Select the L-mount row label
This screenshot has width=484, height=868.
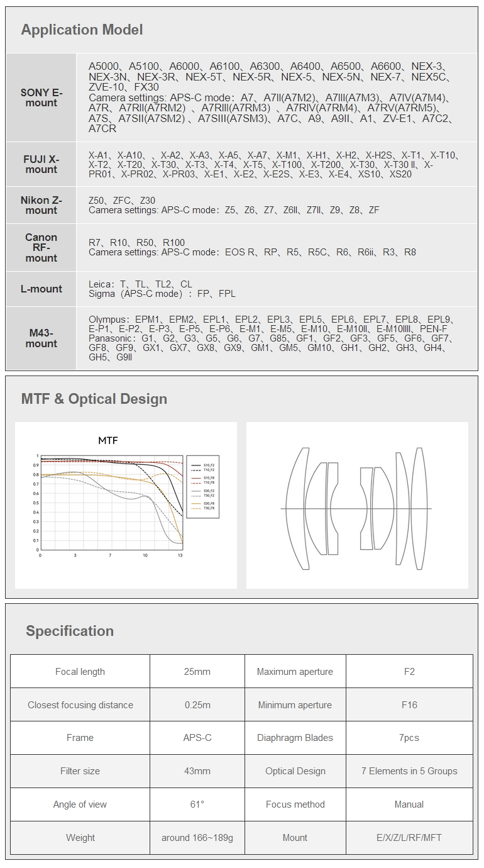(x=41, y=289)
